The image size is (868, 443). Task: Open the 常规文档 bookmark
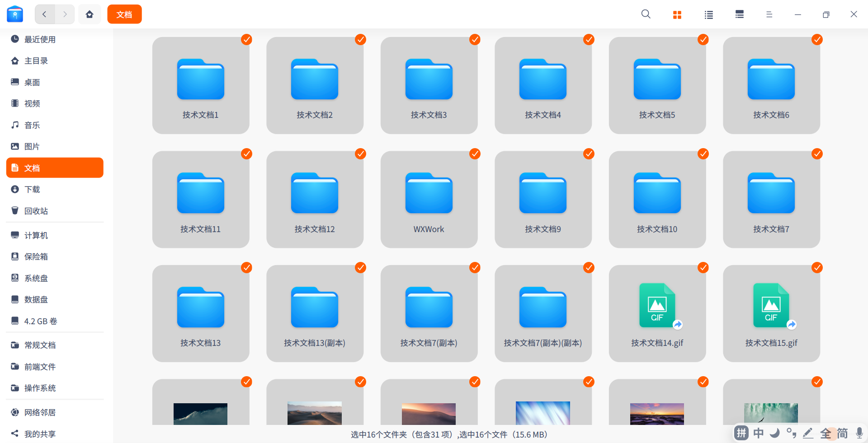pos(55,345)
